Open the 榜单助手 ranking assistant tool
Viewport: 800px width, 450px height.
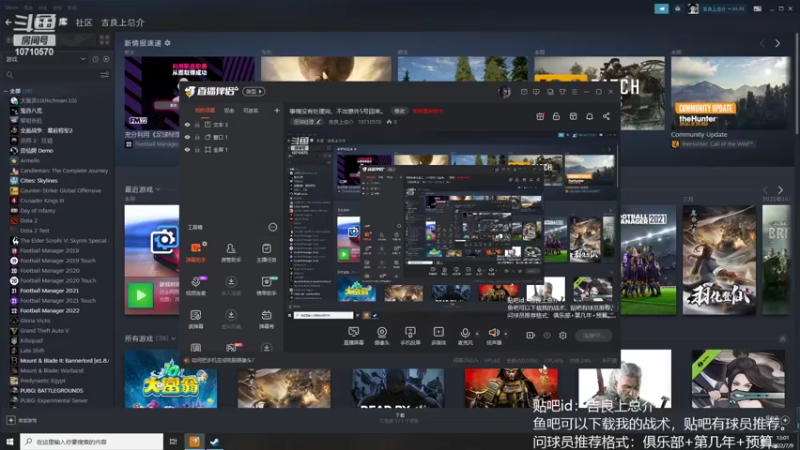click(x=266, y=286)
